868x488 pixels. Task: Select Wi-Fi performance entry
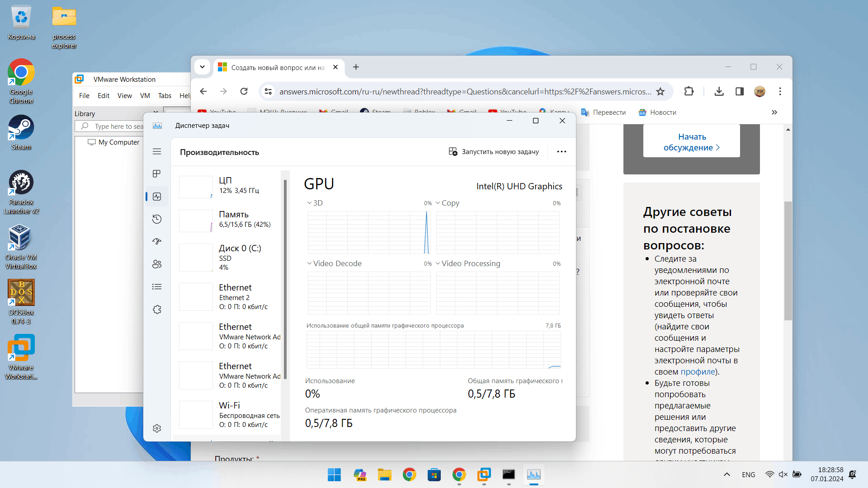pyautogui.click(x=229, y=414)
